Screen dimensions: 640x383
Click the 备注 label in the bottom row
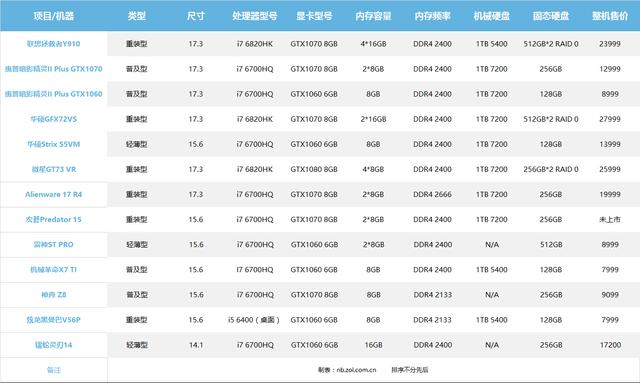(53, 370)
